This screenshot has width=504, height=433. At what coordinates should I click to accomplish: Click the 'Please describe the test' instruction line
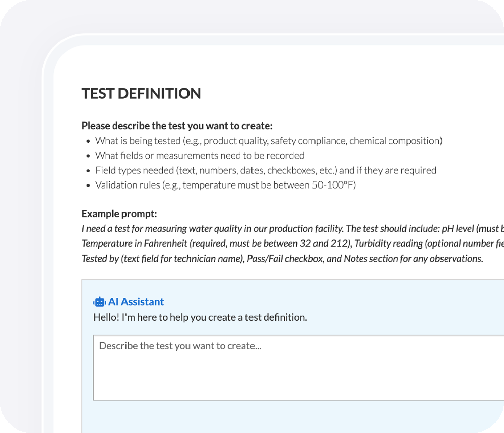coord(176,126)
